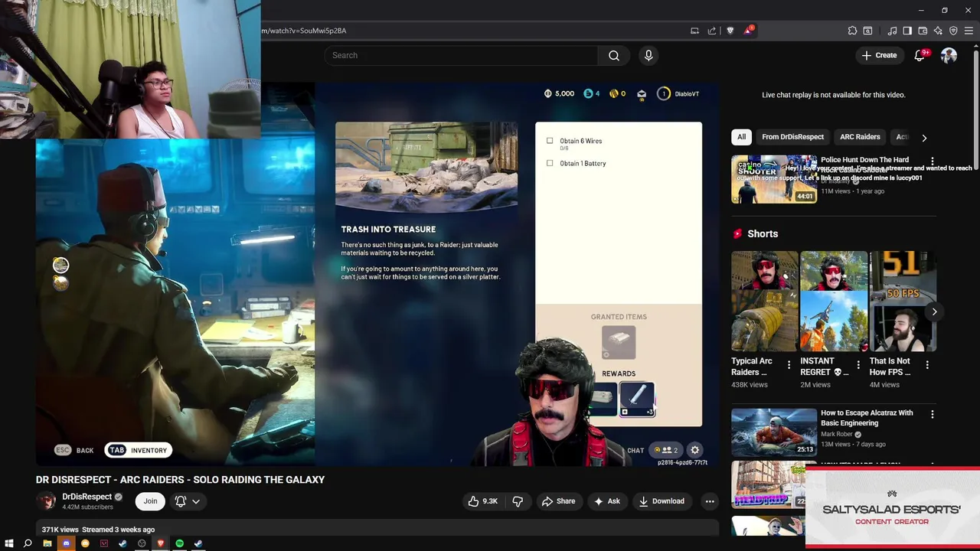Open File Explorer from the Windows taskbar
The width and height of the screenshot is (980, 551).
[47, 543]
